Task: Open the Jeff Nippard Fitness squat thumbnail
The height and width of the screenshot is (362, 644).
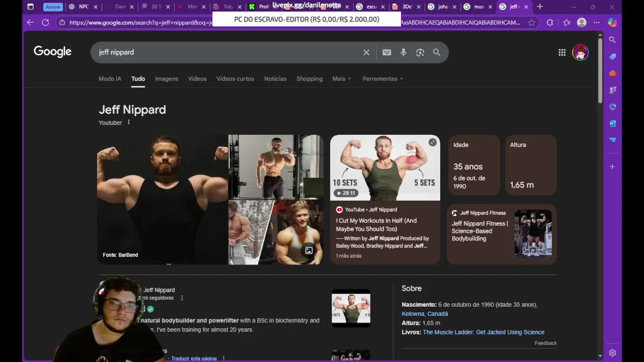Action: tap(533, 234)
